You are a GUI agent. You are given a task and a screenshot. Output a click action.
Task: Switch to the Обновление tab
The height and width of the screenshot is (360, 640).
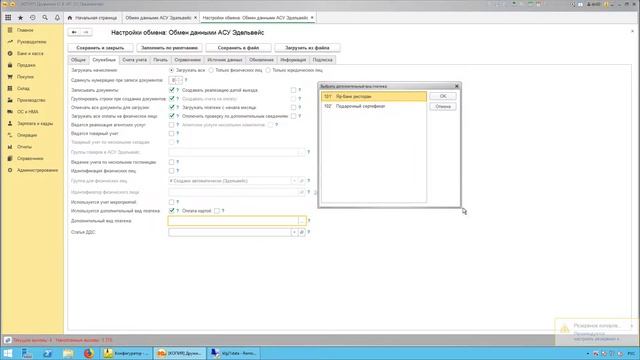tap(261, 60)
